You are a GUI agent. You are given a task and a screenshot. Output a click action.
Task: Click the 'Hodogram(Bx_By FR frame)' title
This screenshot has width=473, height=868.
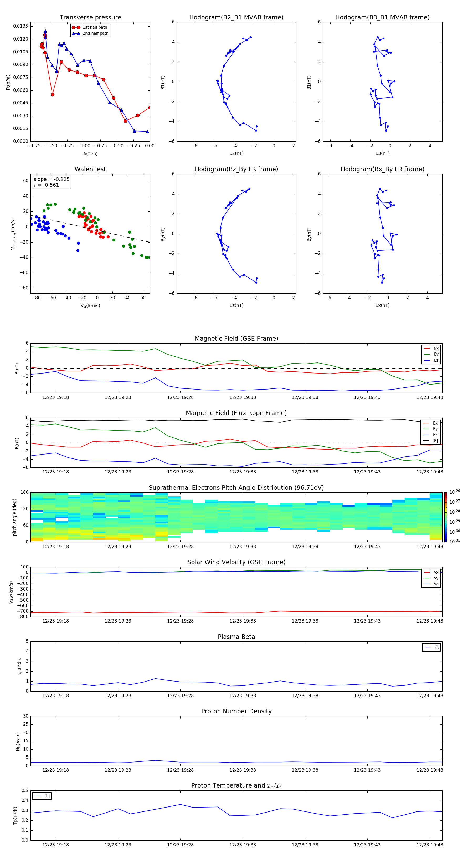(382, 169)
